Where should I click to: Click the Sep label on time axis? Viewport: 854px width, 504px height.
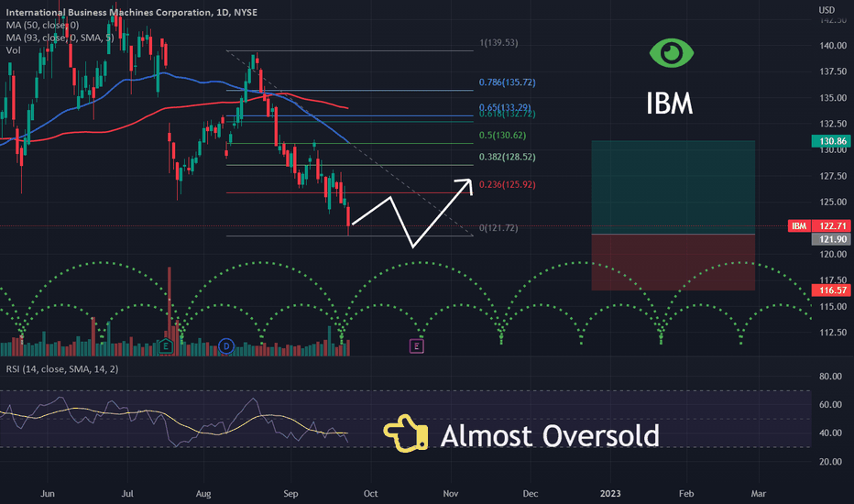pyautogui.click(x=290, y=493)
